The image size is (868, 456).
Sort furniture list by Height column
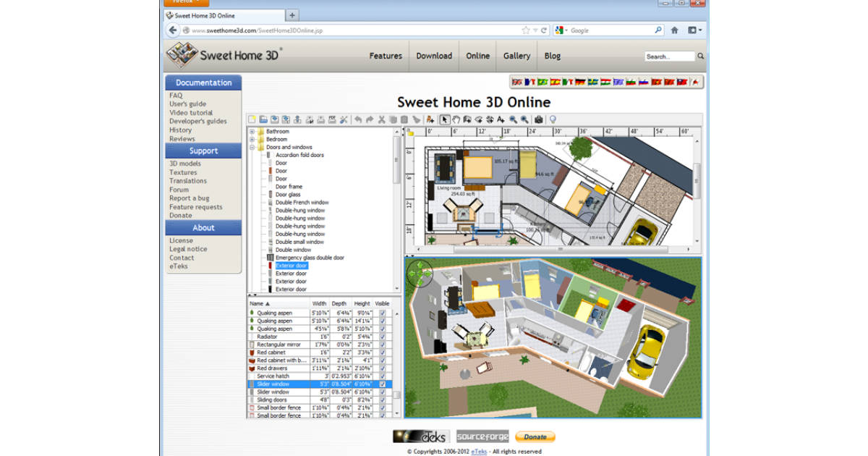click(363, 303)
